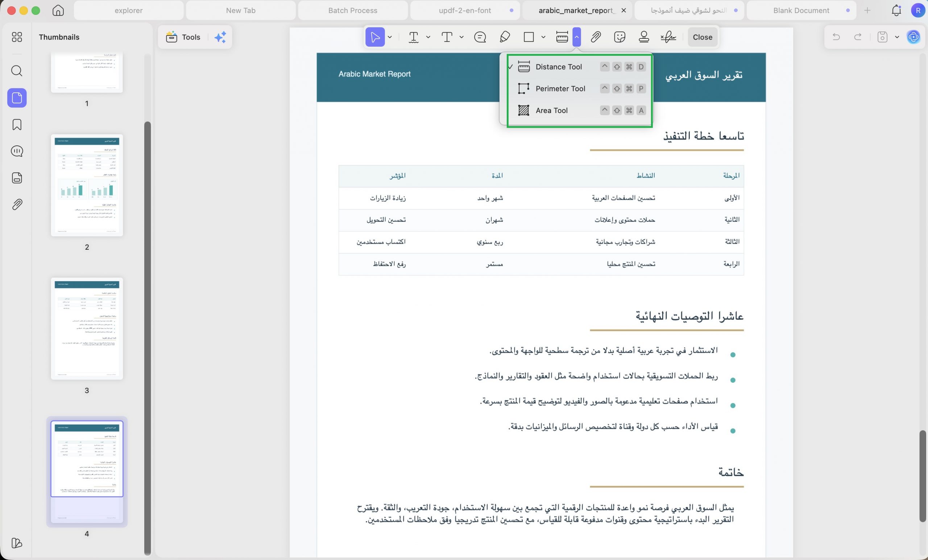Open the search panel in sidebar
This screenshot has width=928, height=560.
click(17, 71)
